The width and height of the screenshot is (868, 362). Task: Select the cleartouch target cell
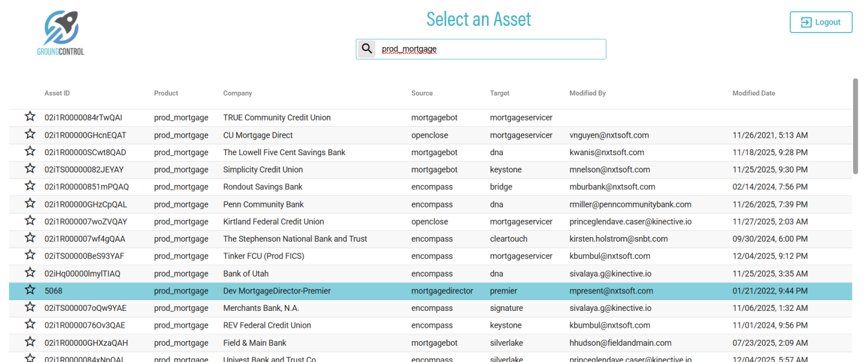click(x=509, y=239)
